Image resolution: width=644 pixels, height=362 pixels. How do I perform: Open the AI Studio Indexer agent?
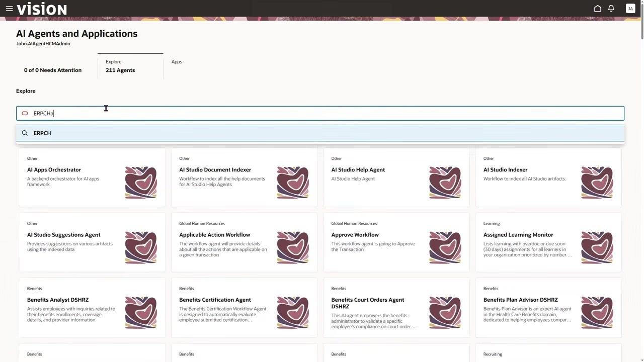[505, 170]
